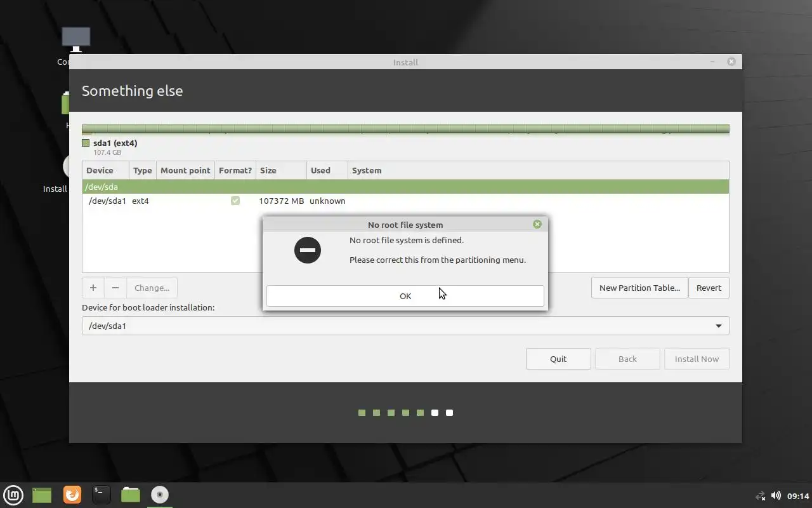Click the 107372 MB size cell
The image size is (812, 508).
pyautogui.click(x=281, y=201)
